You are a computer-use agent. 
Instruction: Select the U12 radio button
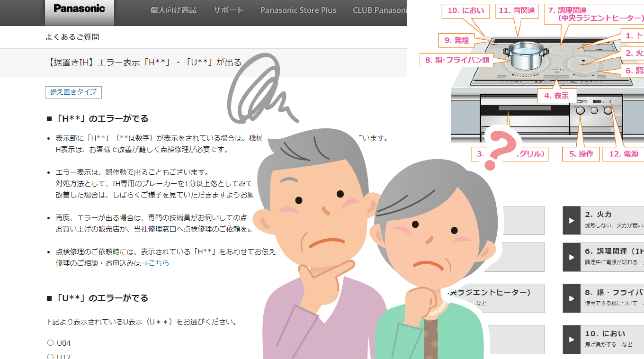coord(51,356)
